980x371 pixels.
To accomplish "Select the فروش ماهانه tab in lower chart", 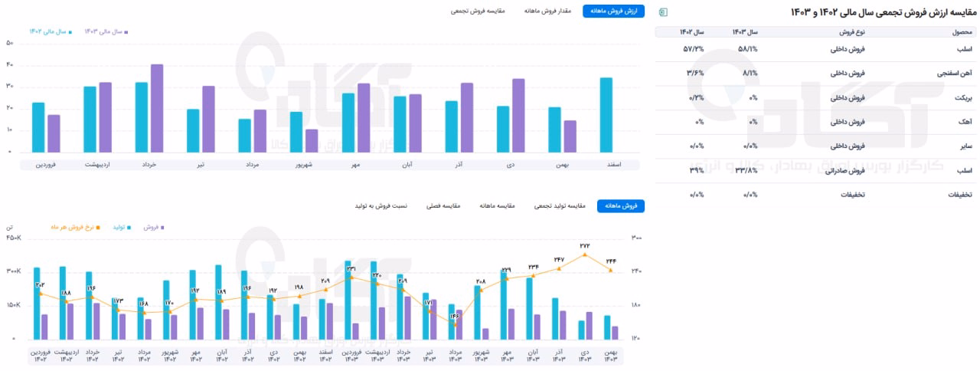I will 621,206.
